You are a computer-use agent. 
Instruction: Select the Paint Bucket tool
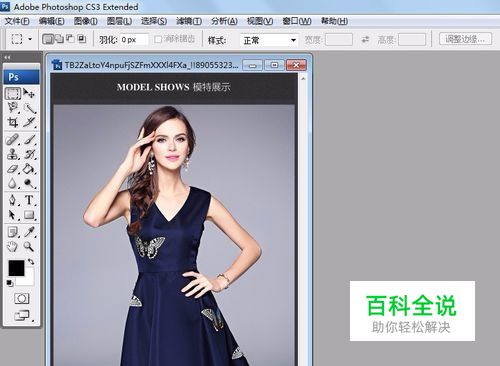[x=29, y=169]
